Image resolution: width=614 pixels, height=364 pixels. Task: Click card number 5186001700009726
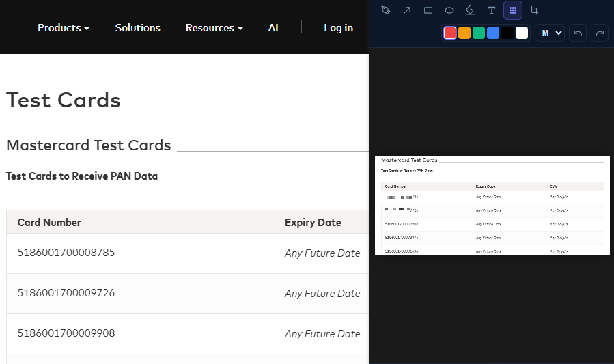(x=66, y=293)
